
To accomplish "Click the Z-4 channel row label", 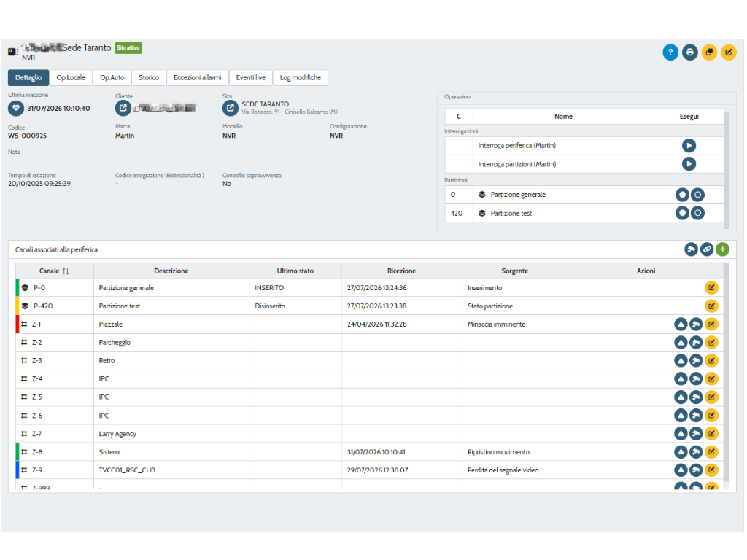I will 37,379.
